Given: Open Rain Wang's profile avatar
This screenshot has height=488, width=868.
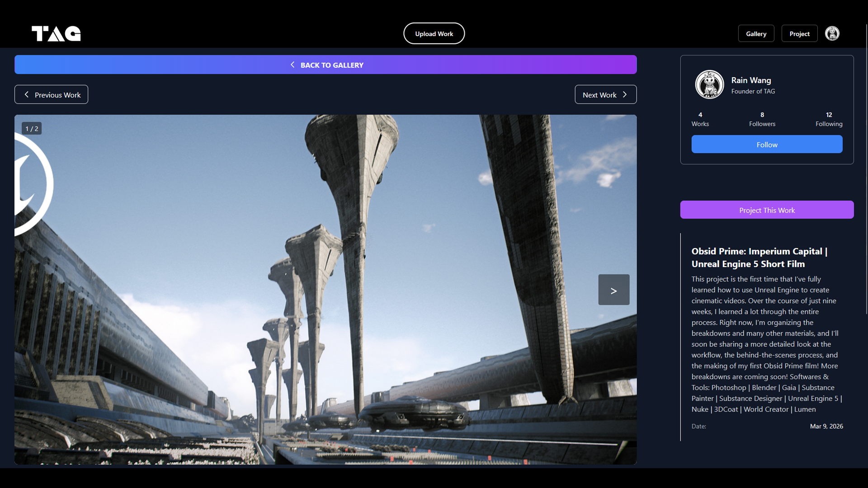Looking at the screenshot, I should pos(710,84).
